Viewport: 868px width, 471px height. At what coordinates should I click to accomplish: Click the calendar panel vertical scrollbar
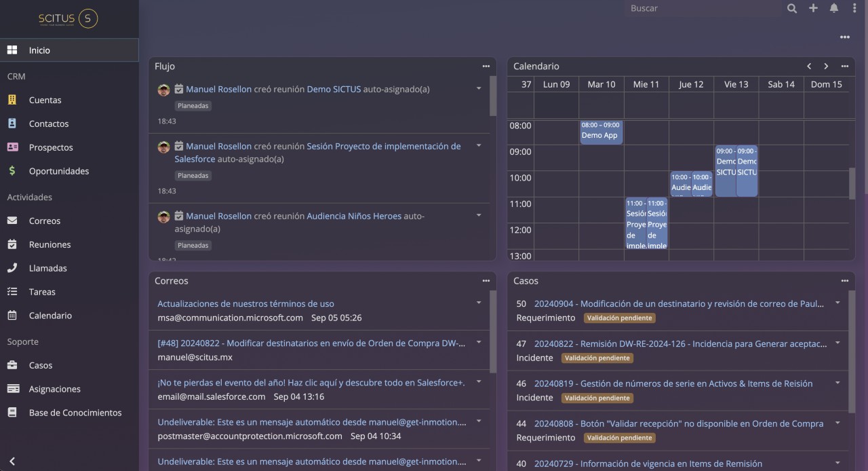852,183
